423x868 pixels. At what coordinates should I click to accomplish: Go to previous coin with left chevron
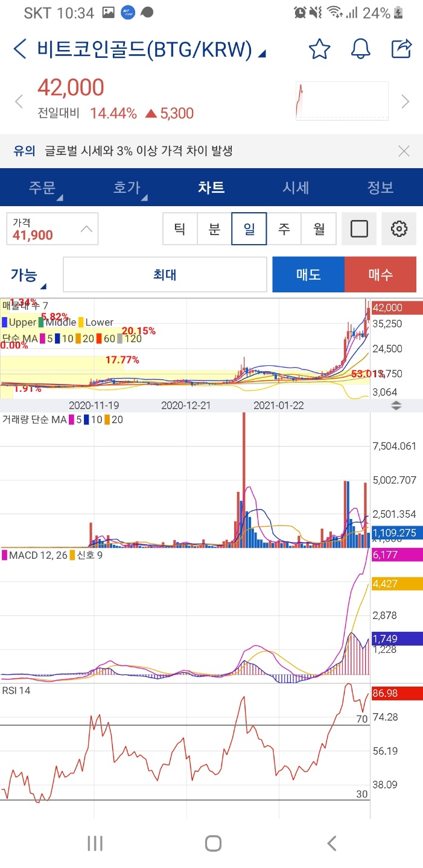(19, 101)
